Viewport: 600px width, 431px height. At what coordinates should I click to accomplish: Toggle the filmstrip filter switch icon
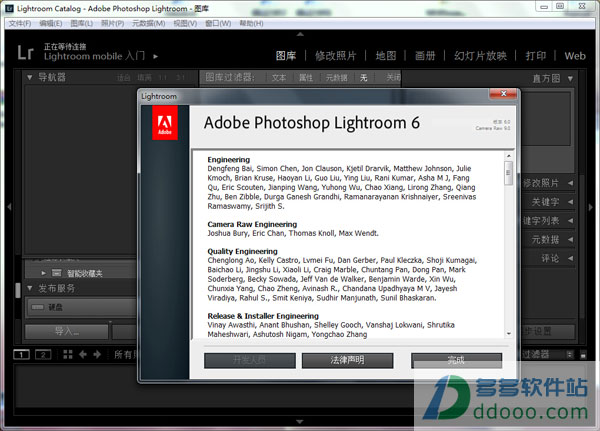click(x=583, y=355)
